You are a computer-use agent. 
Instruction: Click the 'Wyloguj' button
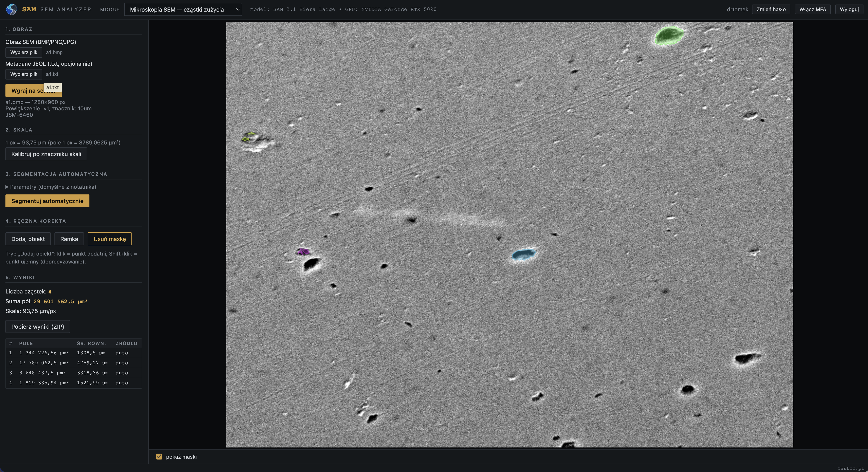click(849, 10)
